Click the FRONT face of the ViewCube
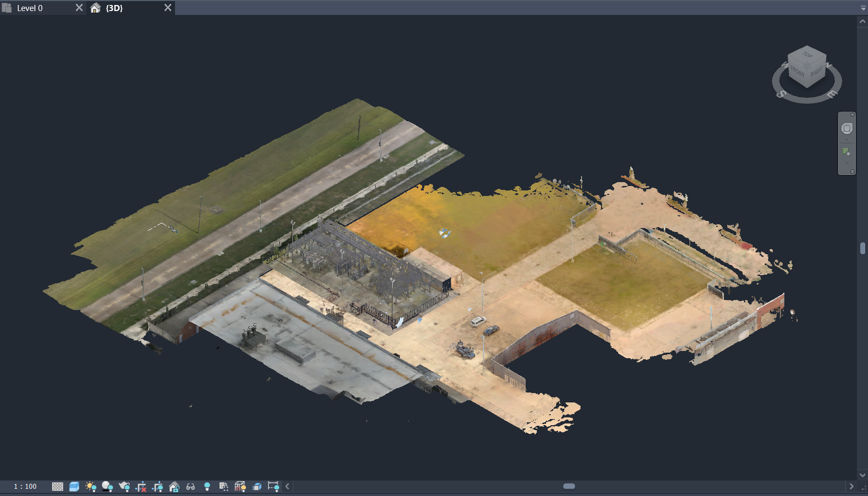868x496 pixels. pos(798,72)
